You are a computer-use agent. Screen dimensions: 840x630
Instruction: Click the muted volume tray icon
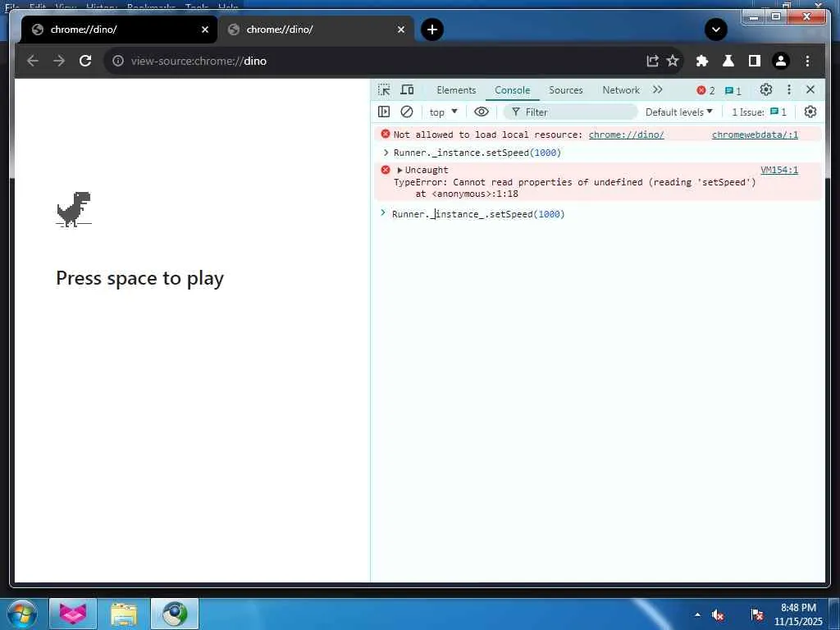tap(718, 614)
